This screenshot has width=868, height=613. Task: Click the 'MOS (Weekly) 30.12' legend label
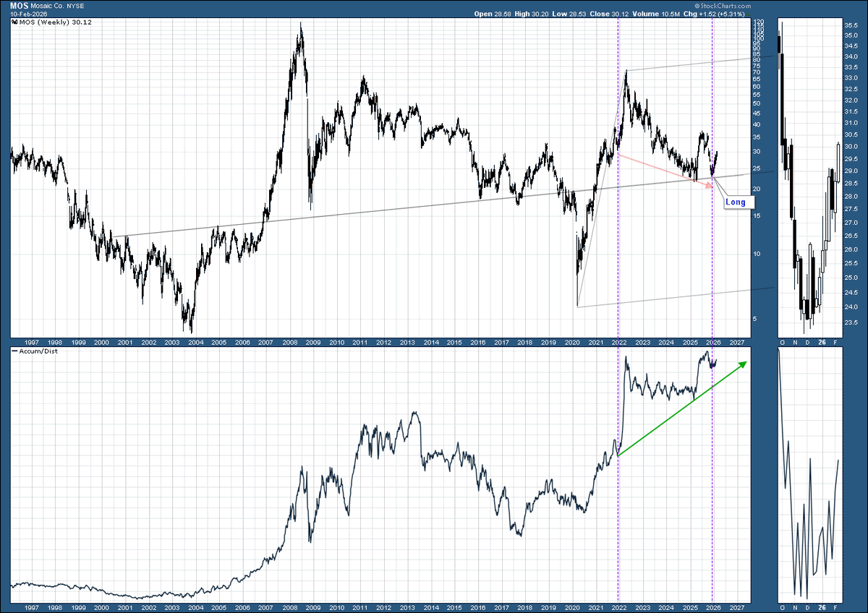[51, 22]
